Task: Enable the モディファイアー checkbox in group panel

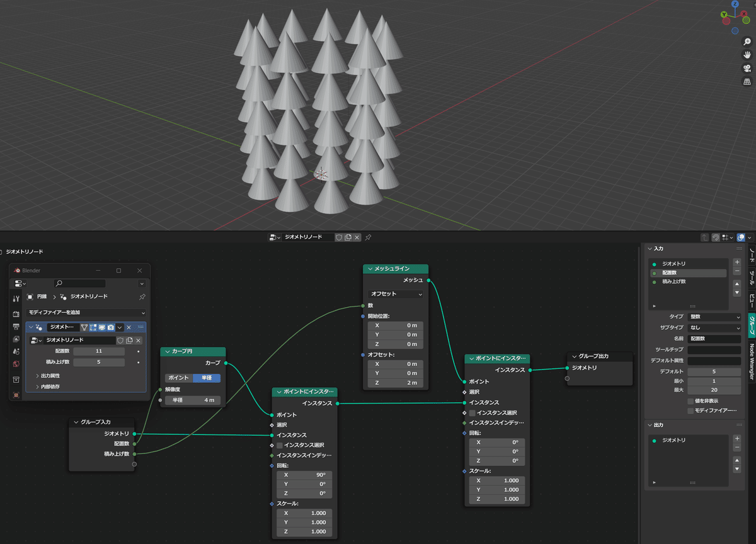Action: click(690, 411)
